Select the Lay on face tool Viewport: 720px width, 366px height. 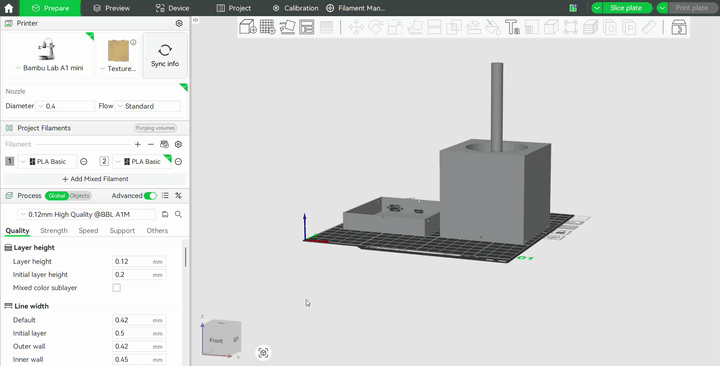point(415,27)
